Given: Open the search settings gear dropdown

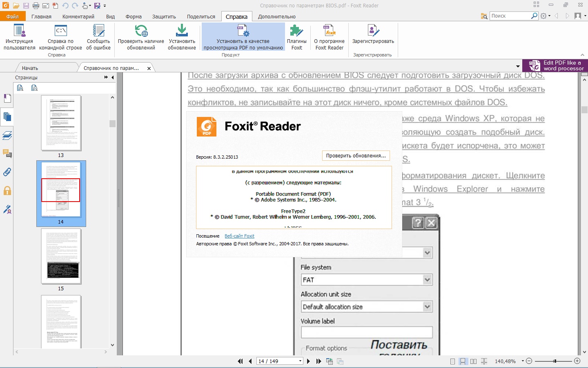Looking at the screenshot, I should pos(546,16).
